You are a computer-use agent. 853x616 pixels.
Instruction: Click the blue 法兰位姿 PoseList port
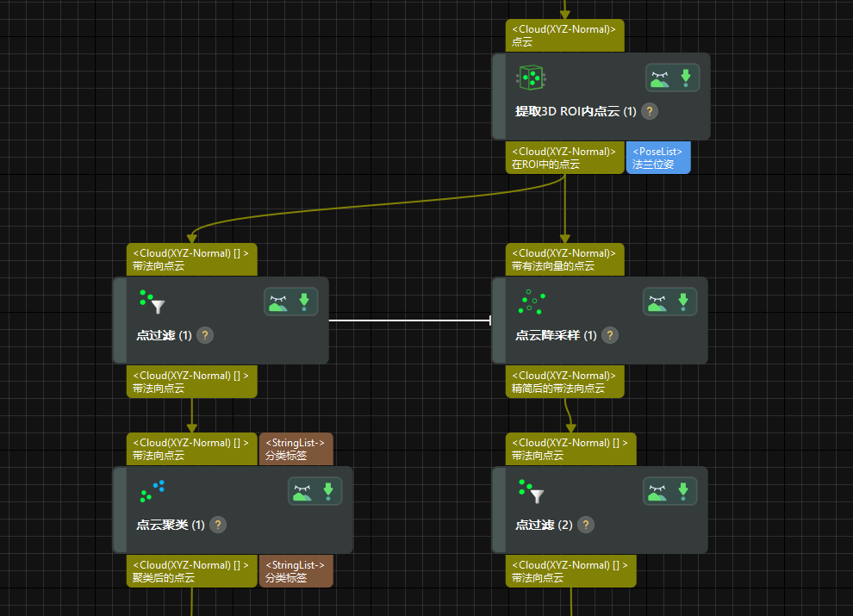pyautogui.click(x=658, y=158)
